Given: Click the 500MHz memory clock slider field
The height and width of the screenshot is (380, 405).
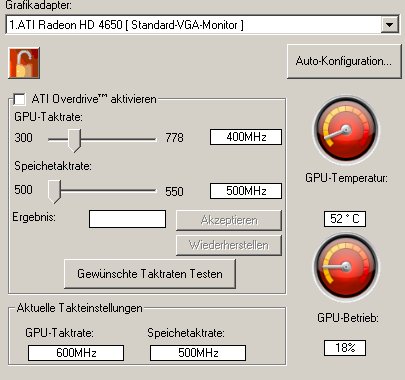Looking at the screenshot, I should click(x=246, y=191).
